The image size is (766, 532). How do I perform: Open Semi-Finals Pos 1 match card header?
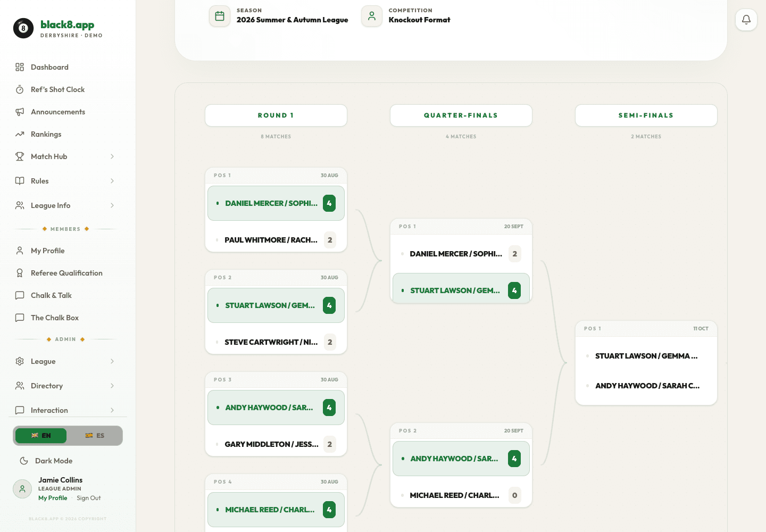click(646, 329)
